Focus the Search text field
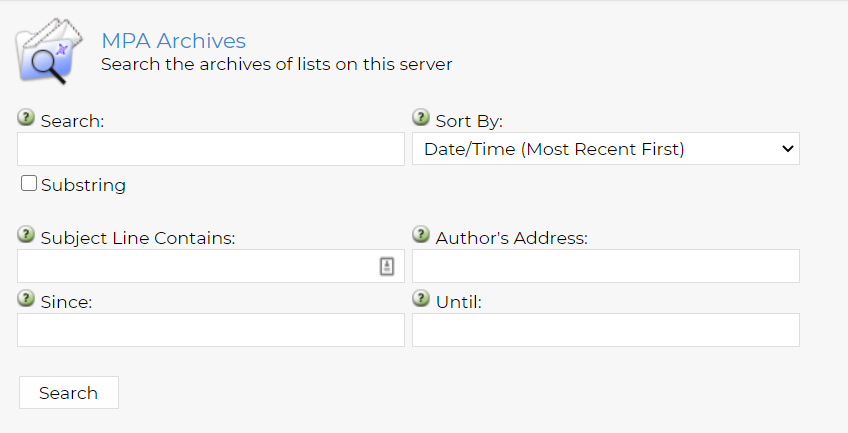The image size is (848, 433). tap(210, 149)
